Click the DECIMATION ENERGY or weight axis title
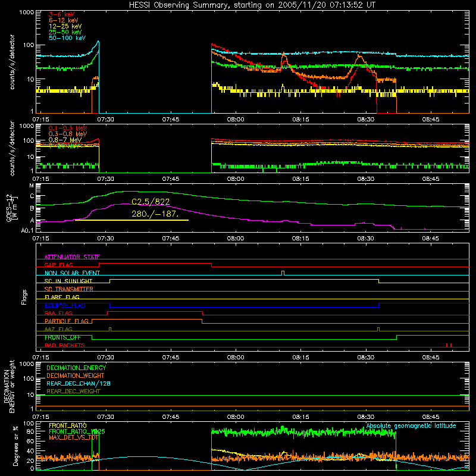 (x=9, y=386)
